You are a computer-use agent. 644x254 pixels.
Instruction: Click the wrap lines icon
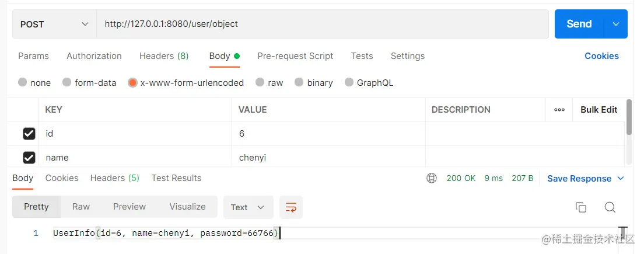(290, 207)
